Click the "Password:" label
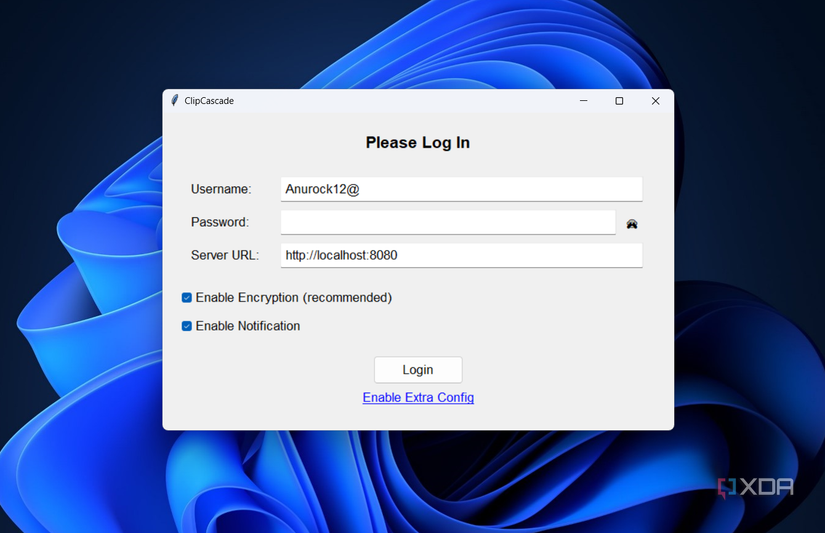 pos(220,222)
